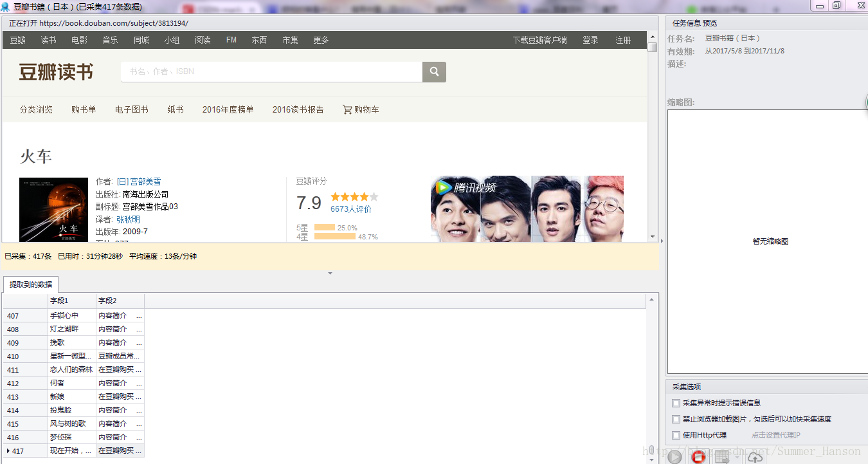The width and height of the screenshot is (868, 464).
Task: Open 小组 in the top navigation
Action: (172, 40)
